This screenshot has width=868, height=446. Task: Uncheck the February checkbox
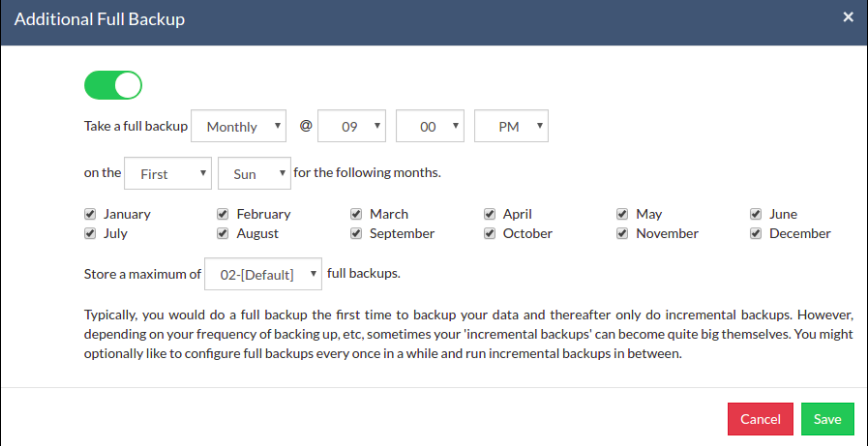pyautogui.click(x=223, y=214)
